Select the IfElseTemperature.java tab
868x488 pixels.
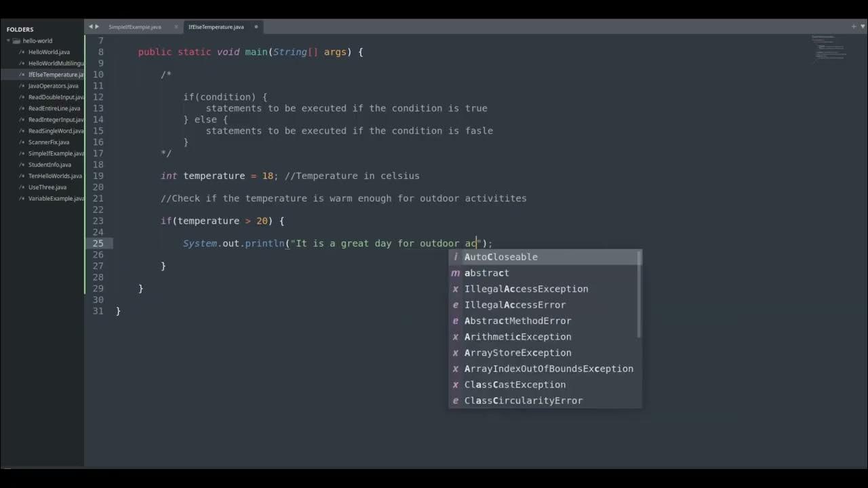pyautogui.click(x=216, y=26)
